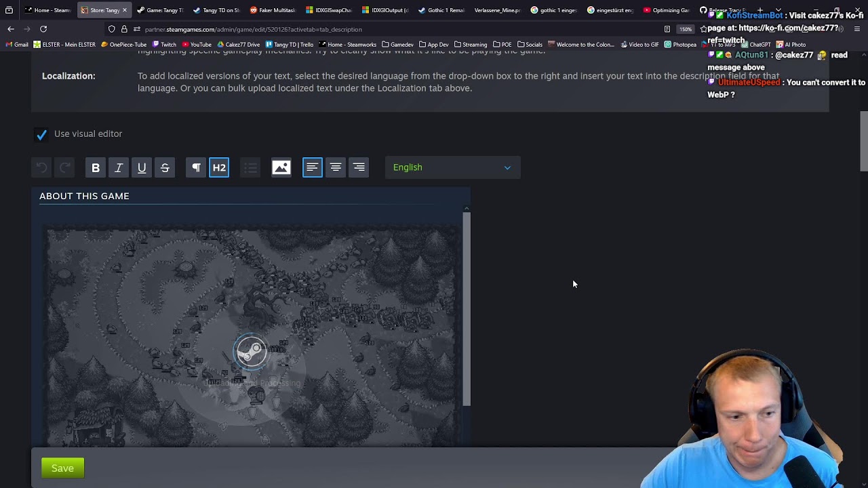
Task: Uncheck Use visual editor checkbox
Action: [x=41, y=134]
